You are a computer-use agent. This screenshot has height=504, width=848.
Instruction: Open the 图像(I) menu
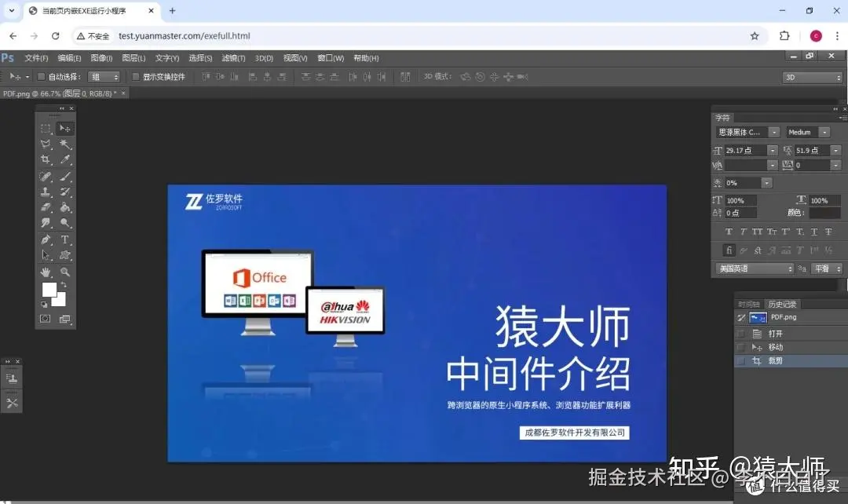click(101, 58)
